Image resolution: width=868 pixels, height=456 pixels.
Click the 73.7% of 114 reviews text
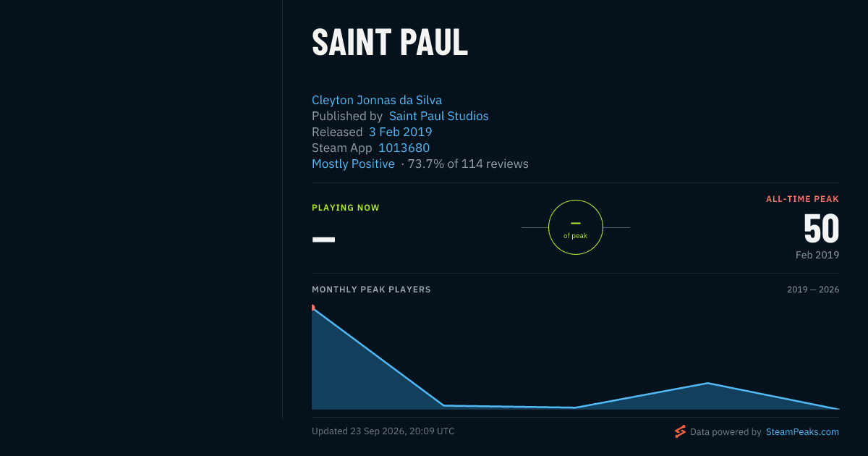[x=468, y=164]
